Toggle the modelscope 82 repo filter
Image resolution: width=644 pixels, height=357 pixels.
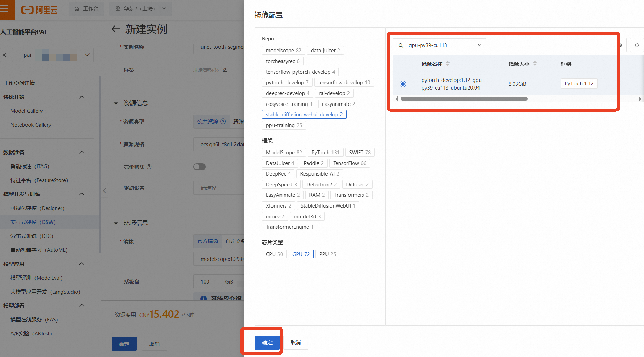(284, 51)
